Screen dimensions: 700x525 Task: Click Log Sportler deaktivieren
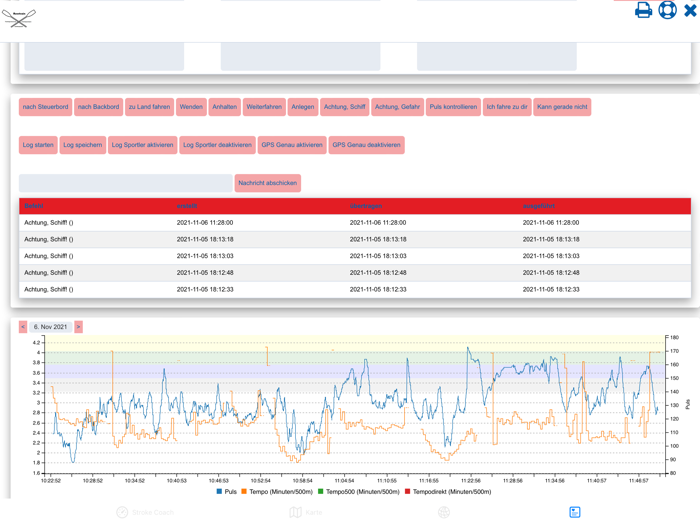coord(217,145)
